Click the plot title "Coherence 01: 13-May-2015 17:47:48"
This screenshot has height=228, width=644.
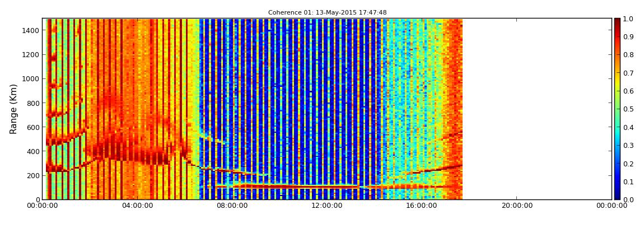(328, 13)
